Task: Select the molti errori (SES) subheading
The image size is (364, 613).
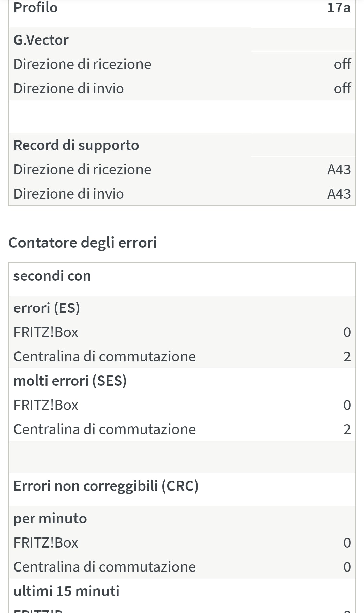Action: click(x=70, y=381)
